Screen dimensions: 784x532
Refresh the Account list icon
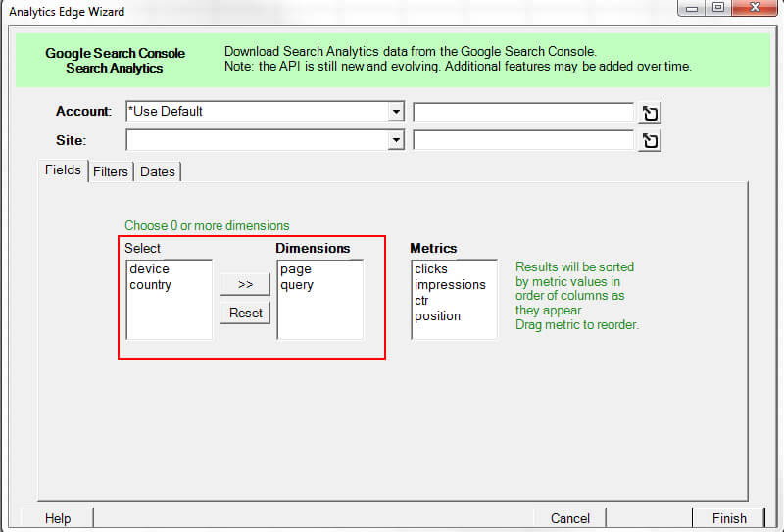pos(650,113)
